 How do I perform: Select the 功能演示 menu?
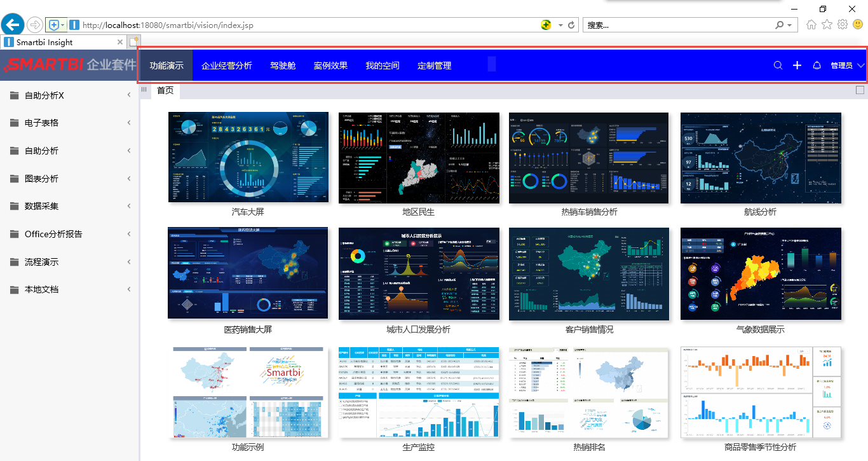pos(166,65)
